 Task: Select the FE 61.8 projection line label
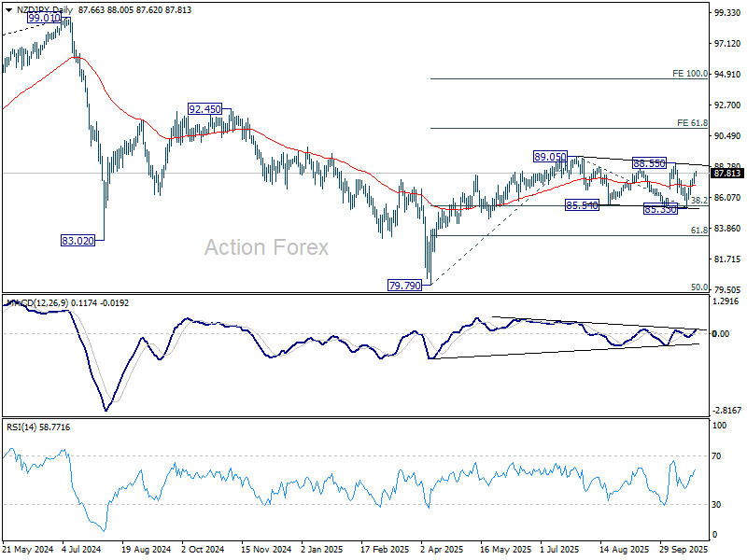point(692,123)
